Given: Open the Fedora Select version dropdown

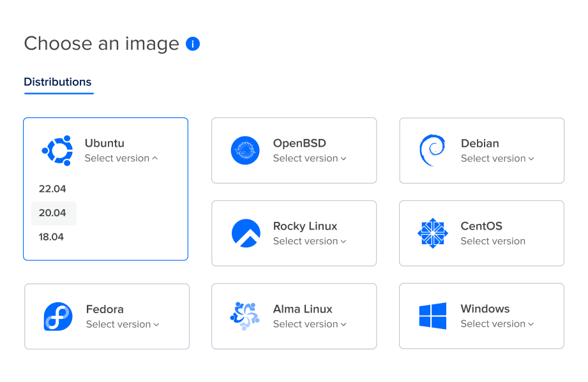Looking at the screenshot, I should point(123,325).
